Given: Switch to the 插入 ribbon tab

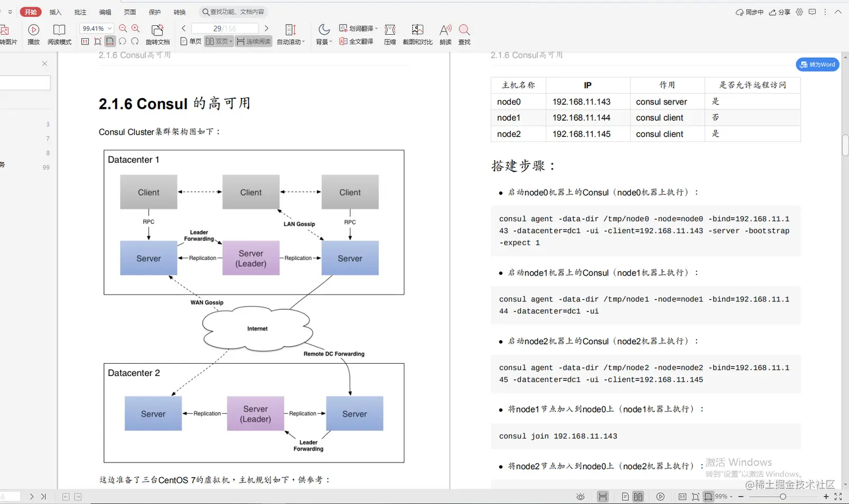Looking at the screenshot, I should click(x=55, y=11).
